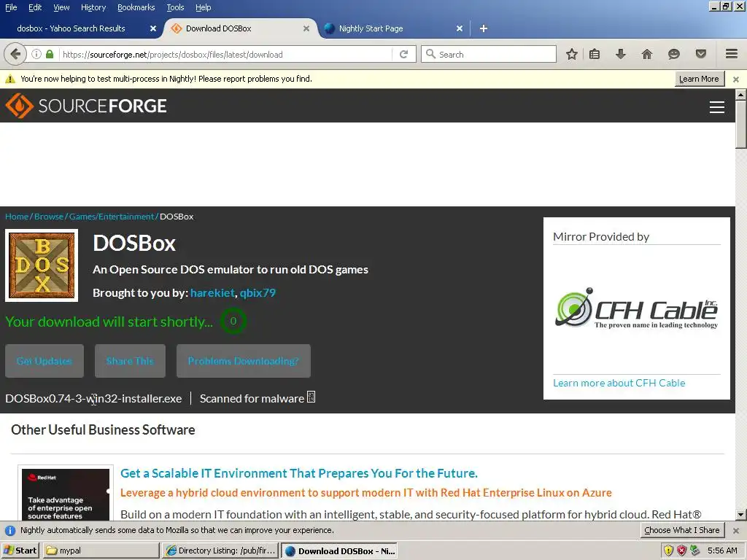Open the File menu
Screen dimensions: 747x560
(x=11, y=7)
